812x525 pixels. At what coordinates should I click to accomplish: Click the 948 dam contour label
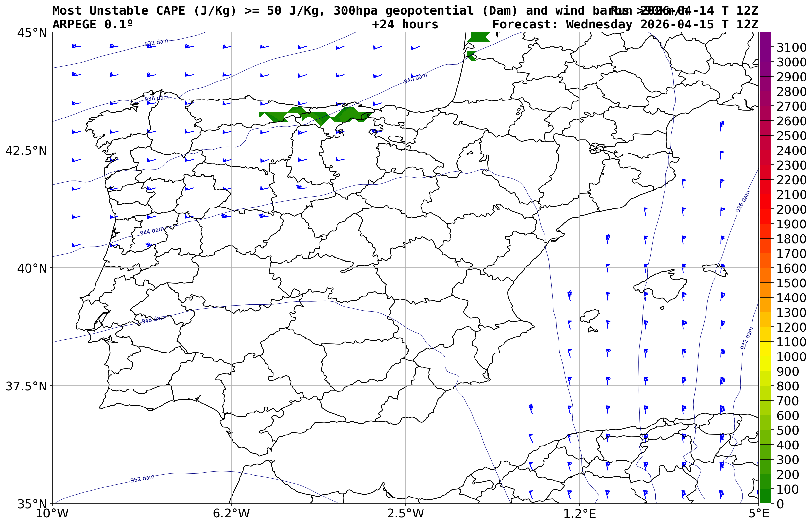pyautogui.click(x=153, y=319)
